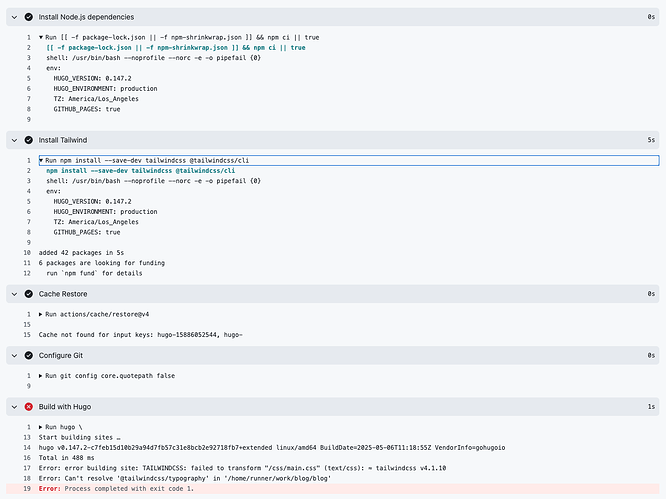Image resolution: width=666 pixels, height=499 pixels.
Task: Click the Cache not found log line number
Action: pyautogui.click(x=27, y=335)
